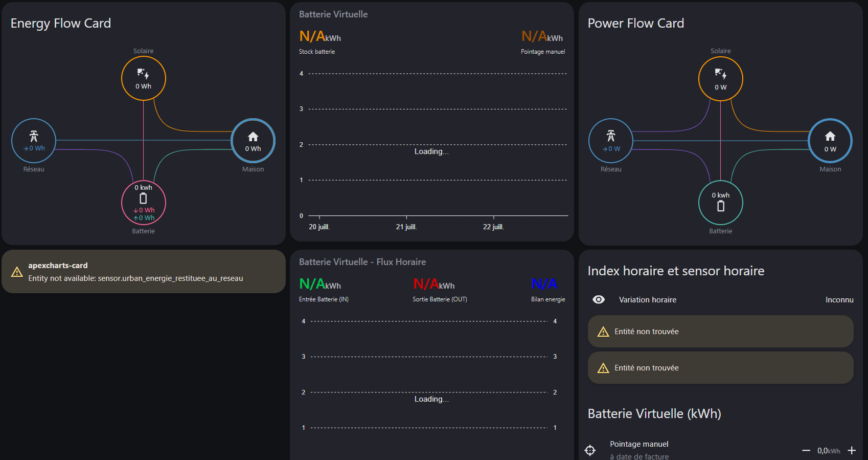Click the apexcharts-card entity not available warning
This screenshot has height=460, width=868.
144,272
